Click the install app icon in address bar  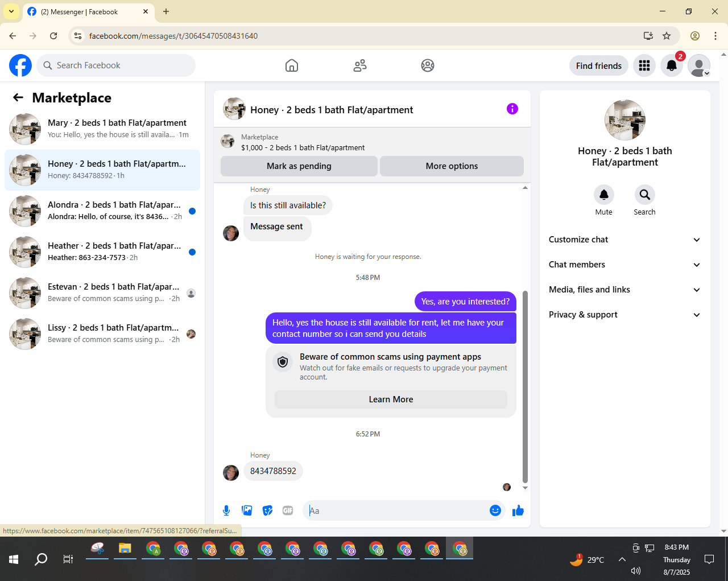[648, 36]
